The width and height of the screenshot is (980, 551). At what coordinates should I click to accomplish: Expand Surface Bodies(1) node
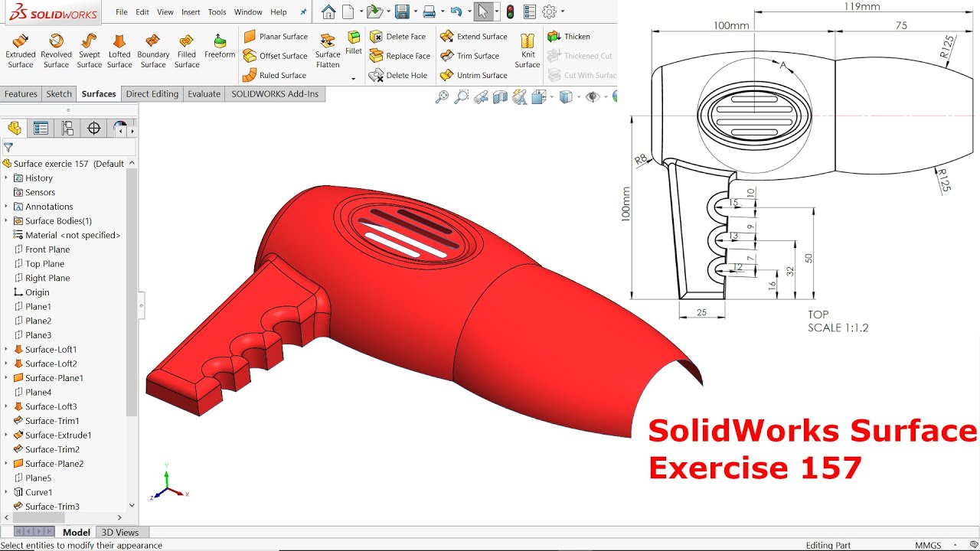coord(6,220)
